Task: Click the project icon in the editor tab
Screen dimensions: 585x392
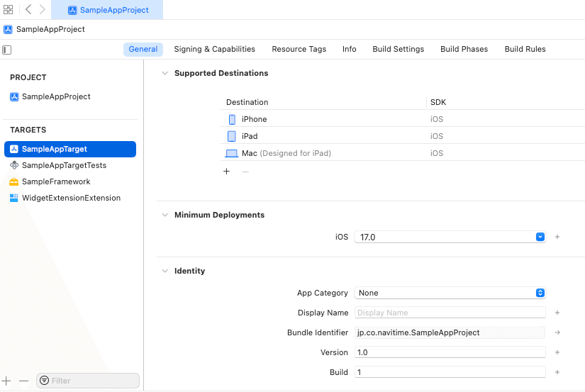Action: tap(72, 10)
